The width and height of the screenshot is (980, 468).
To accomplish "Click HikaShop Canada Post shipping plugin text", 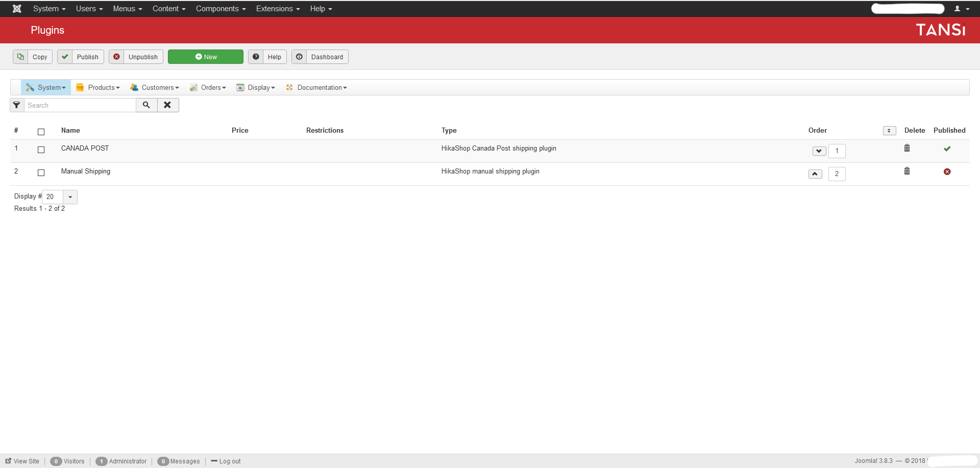I will 499,148.
